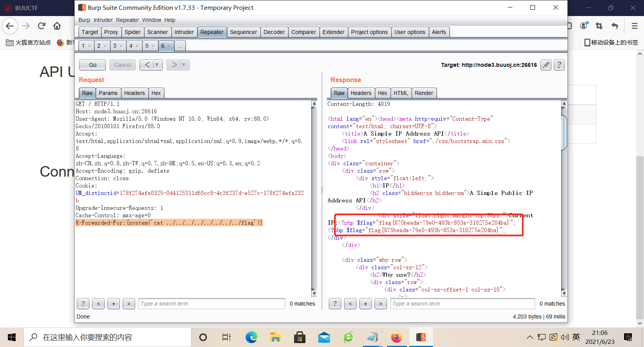The width and height of the screenshot is (644, 347).
Task: Open Microsoft Store from taskbar
Action: pyautogui.click(x=300, y=337)
